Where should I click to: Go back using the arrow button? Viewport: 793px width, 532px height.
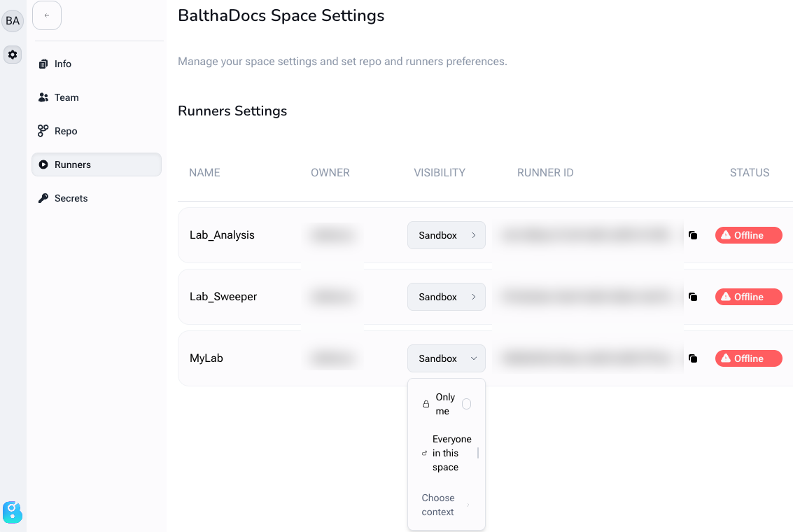click(47, 15)
